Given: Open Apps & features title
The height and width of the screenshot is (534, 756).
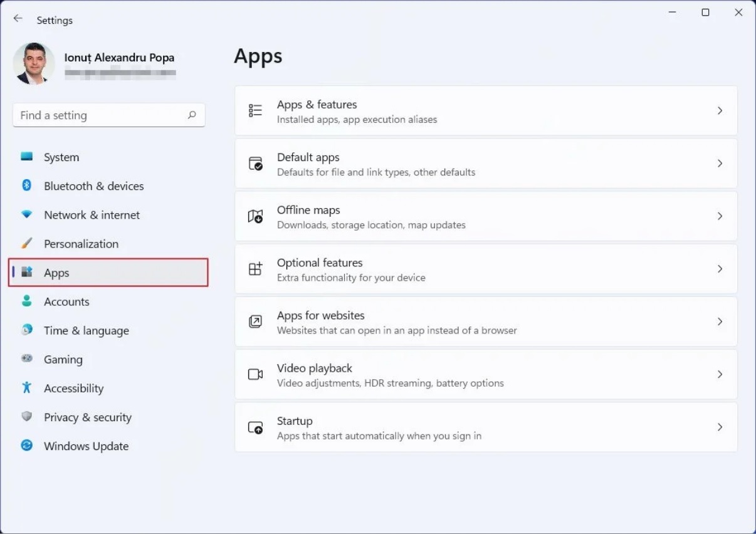Looking at the screenshot, I should 317,105.
